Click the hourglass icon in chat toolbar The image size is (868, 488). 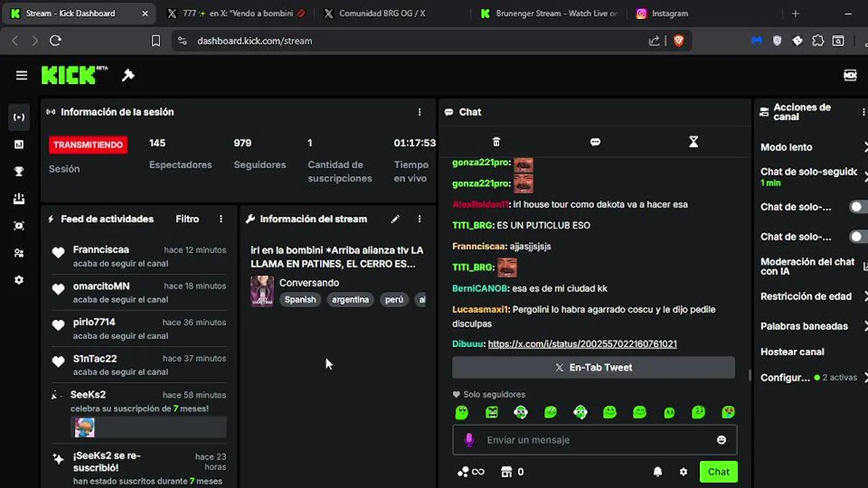(693, 142)
